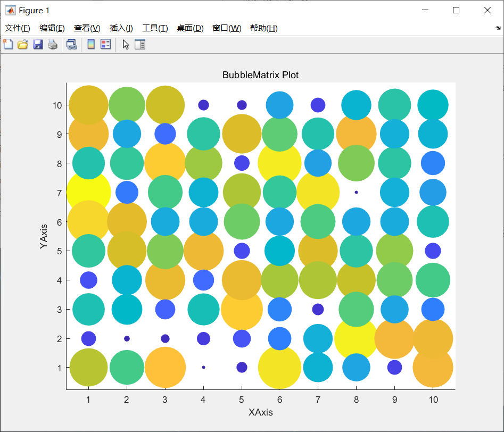Select the BubbleMatrix Plot title text
The height and width of the screenshot is (432, 504).
click(x=261, y=75)
